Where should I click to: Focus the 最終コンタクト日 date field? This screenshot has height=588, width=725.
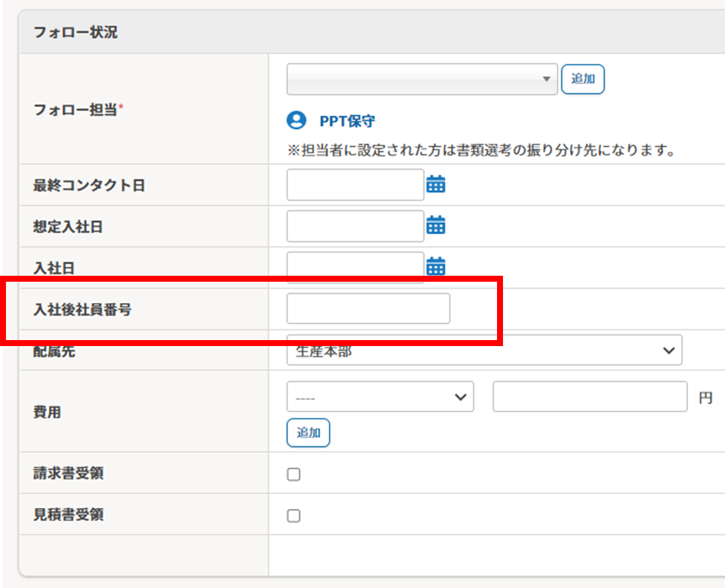[x=355, y=184]
